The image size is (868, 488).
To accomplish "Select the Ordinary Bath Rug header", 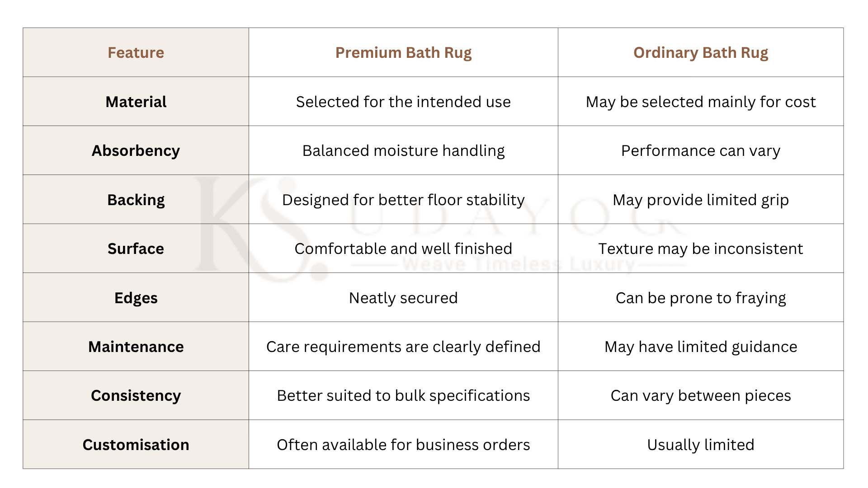I will tap(701, 52).
